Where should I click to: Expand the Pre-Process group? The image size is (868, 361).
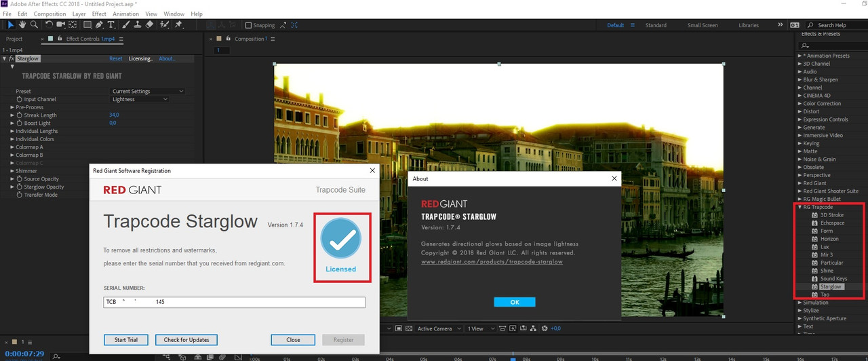pyautogui.click(x=12, y=107)
